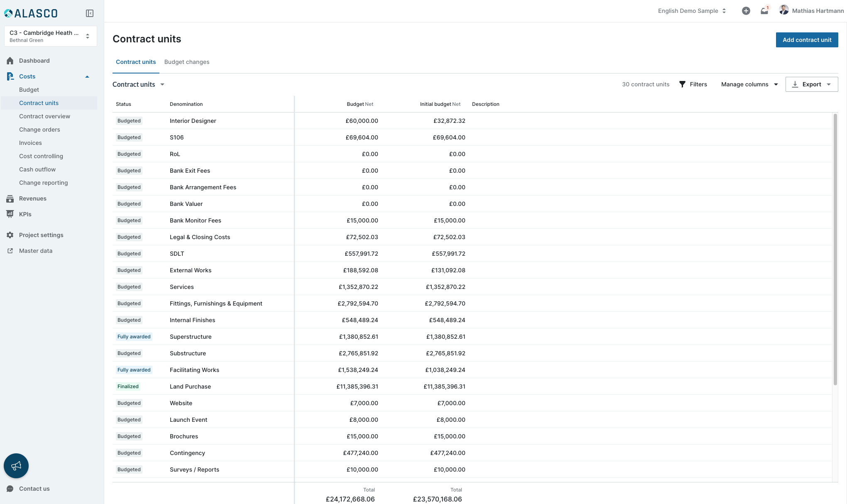Collapse the sidebar panel icon
This screenshot has width=847, height=504.
[90, 13]
